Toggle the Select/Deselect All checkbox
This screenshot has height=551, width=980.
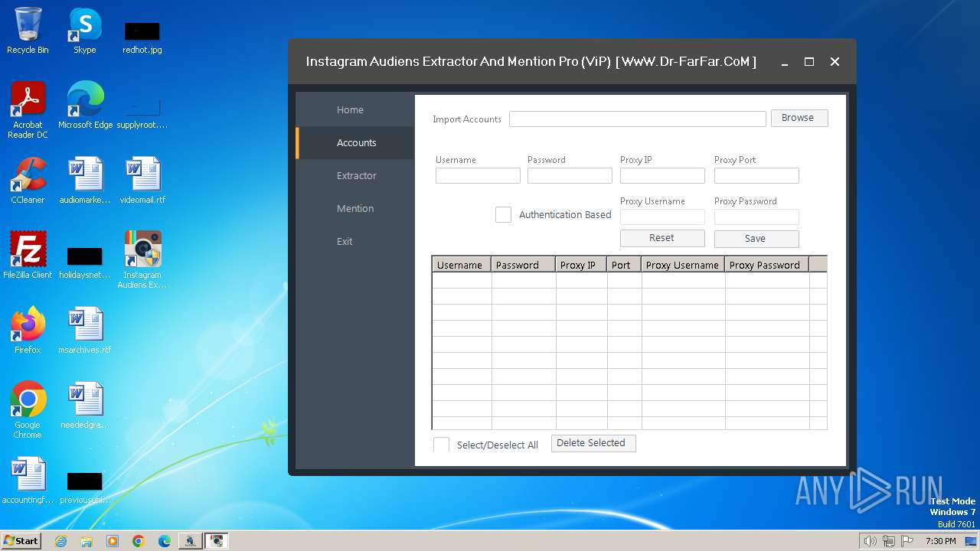[x=441, y=445]
